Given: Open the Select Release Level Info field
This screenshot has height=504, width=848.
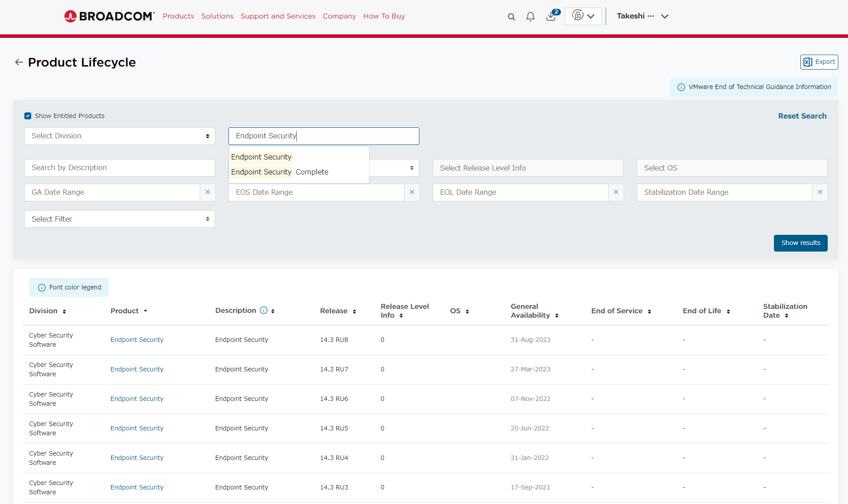Looking at the screenshot, I should pyautogui.click(x=528, y=168).
